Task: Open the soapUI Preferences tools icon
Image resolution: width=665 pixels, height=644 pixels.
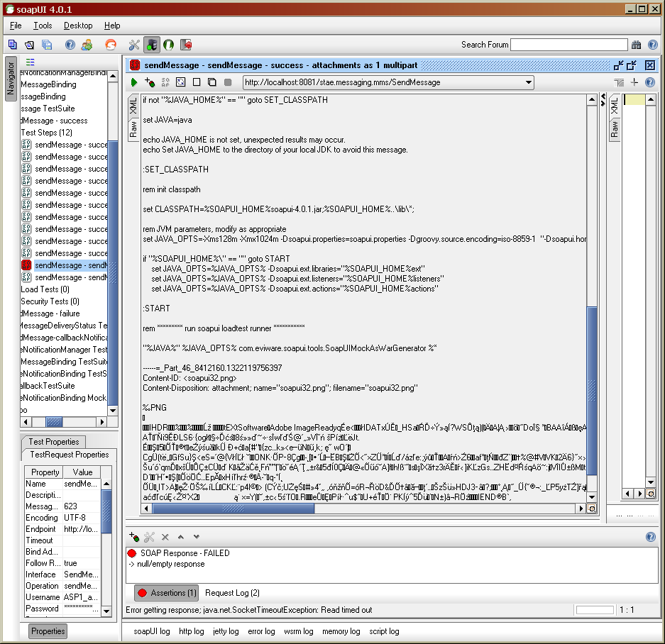Action: tap(134, 45)
